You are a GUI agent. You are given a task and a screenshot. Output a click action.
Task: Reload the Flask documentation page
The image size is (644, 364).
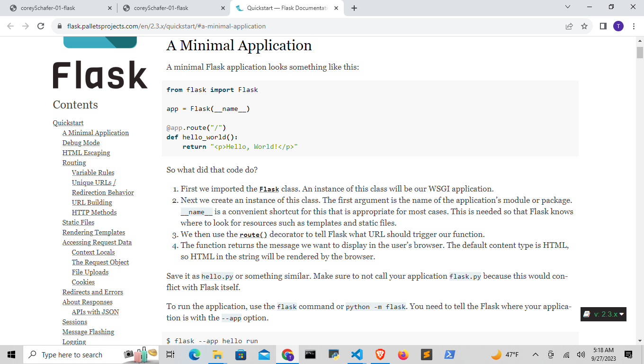tap(41, 26)
